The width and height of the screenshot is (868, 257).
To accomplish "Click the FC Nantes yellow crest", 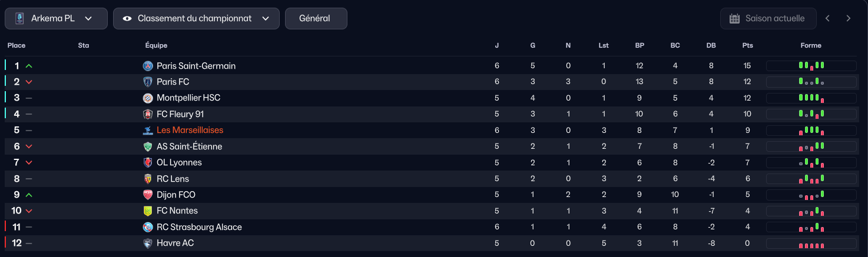I will (x=148, y=211).
